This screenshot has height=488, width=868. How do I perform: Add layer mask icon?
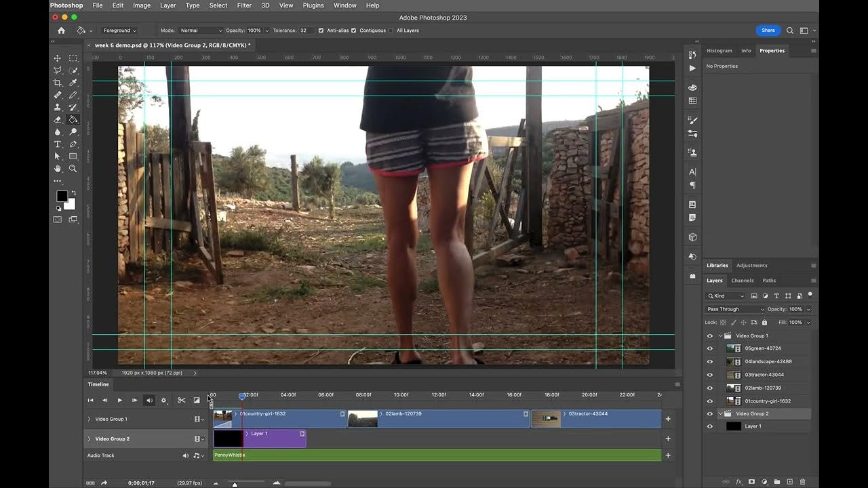point(751,481)
